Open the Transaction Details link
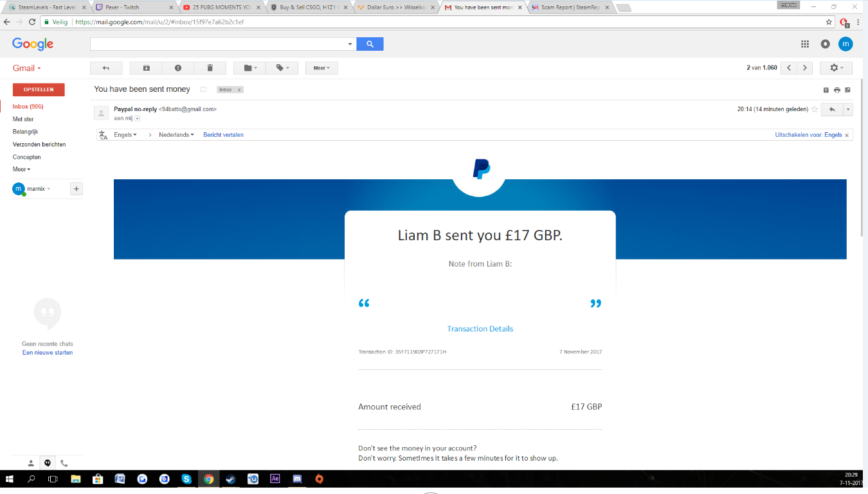The height and width of the screenshot is (494, 868). click(480, 329)
